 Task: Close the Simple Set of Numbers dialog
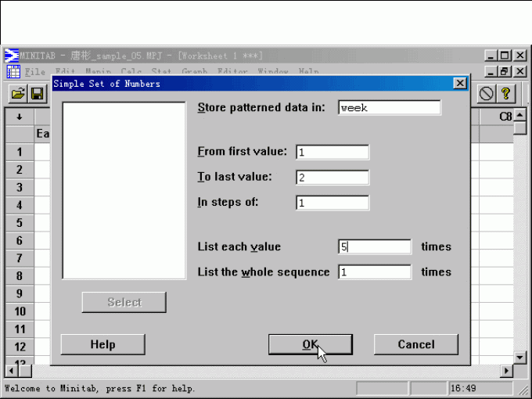(x=459, y=84)
